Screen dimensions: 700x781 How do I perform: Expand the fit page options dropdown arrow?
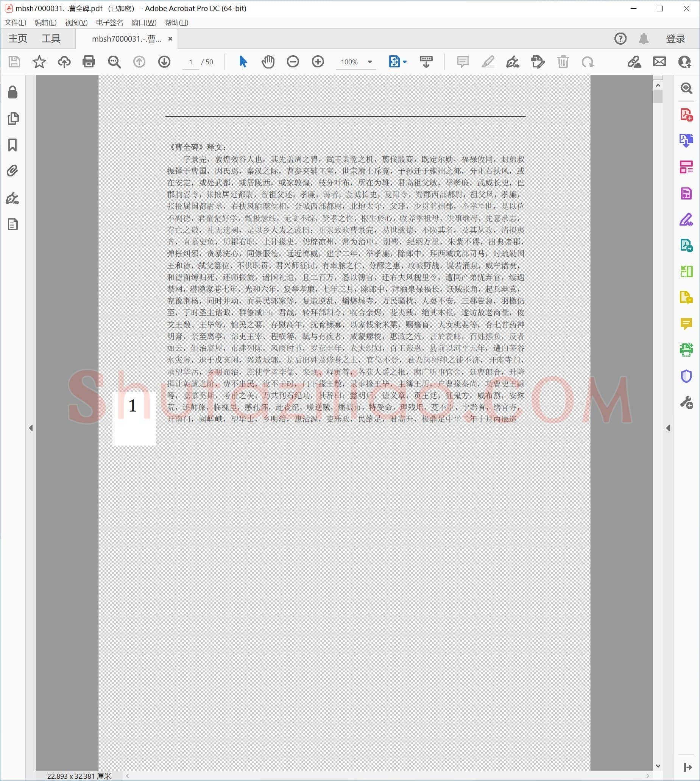coord(405,62)
